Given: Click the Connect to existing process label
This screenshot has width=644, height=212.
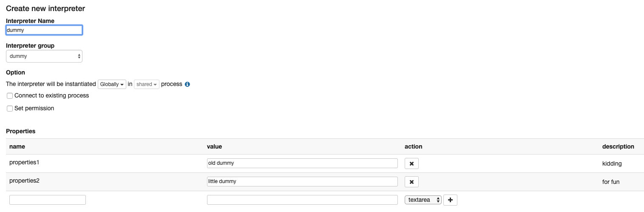Looking at the screenshot, I should [x=51, y=96].
